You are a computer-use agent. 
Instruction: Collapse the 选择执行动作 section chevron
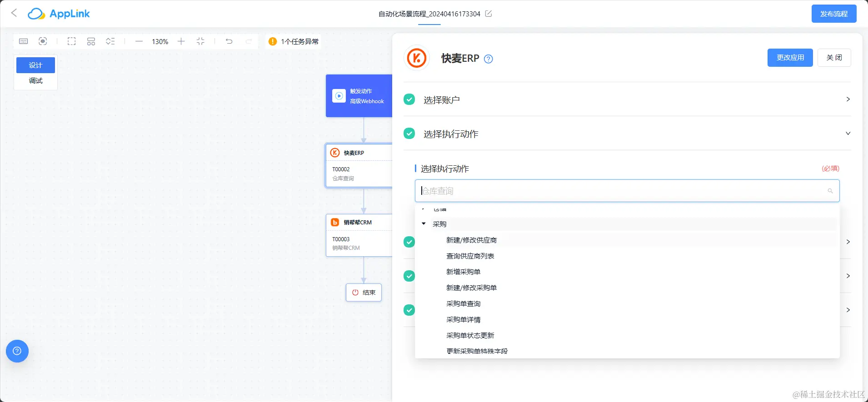tap(848, 133)
